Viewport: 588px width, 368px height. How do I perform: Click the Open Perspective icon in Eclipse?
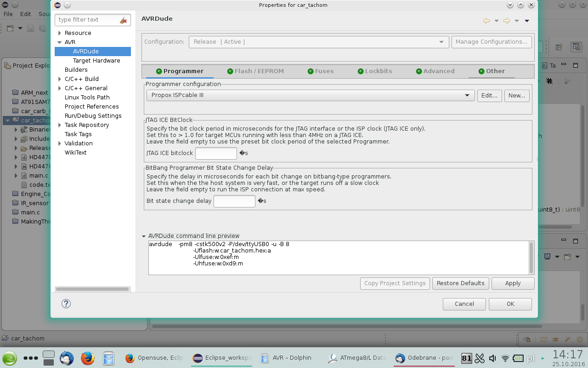click(559, 47)
